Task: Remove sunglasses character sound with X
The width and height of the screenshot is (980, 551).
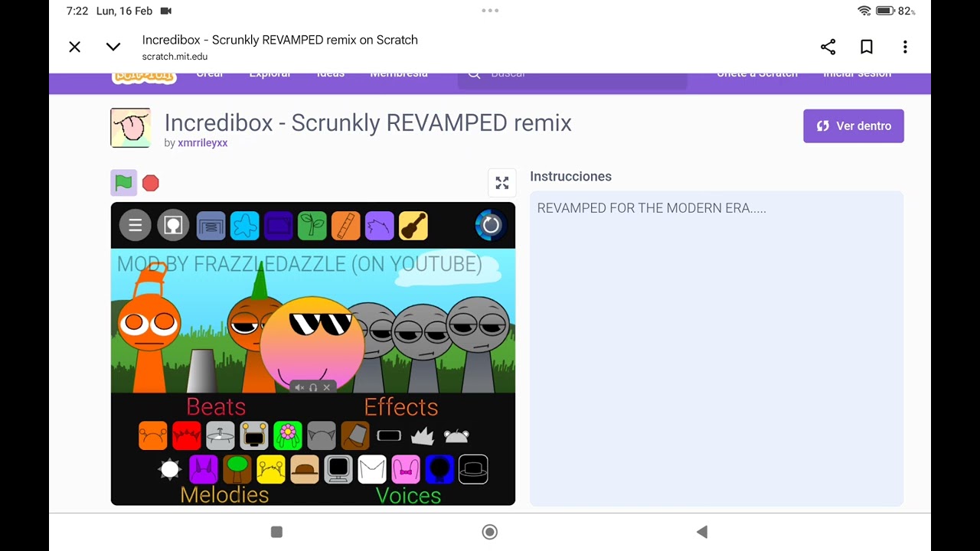Action: point(327,388)
